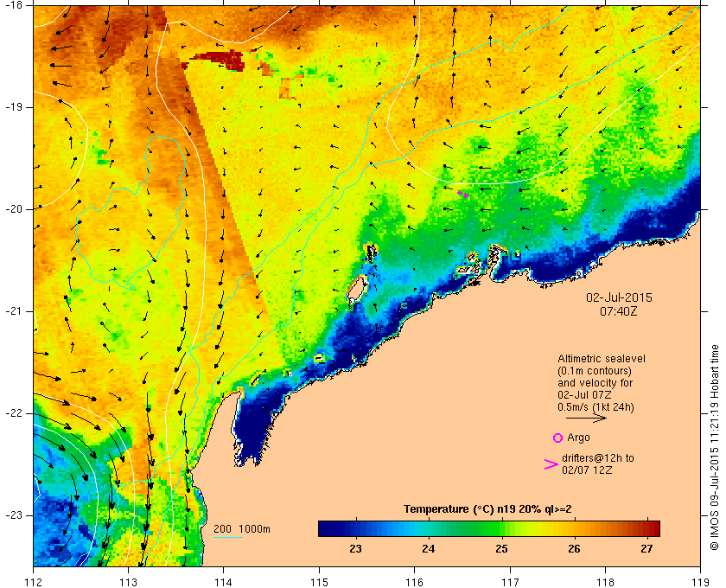The height and width of the screenshot is (588, 726).
Task: Click the magenta Argo circle legend symbol
Action: pos(557,438)
